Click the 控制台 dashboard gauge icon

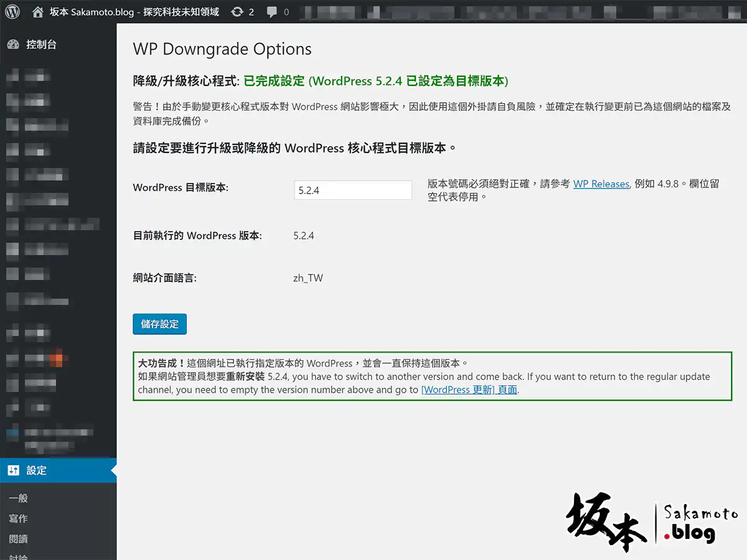[x=13, y=45]
